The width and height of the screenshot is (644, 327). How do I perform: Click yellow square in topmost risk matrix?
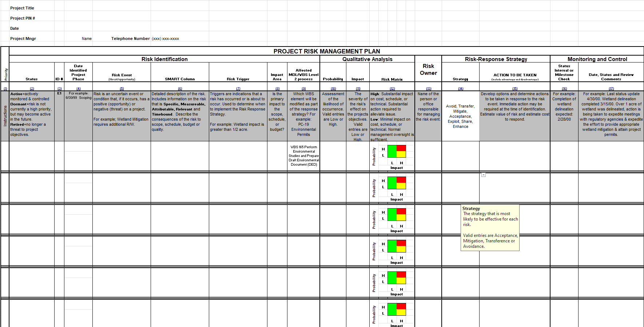pos(401,154)
